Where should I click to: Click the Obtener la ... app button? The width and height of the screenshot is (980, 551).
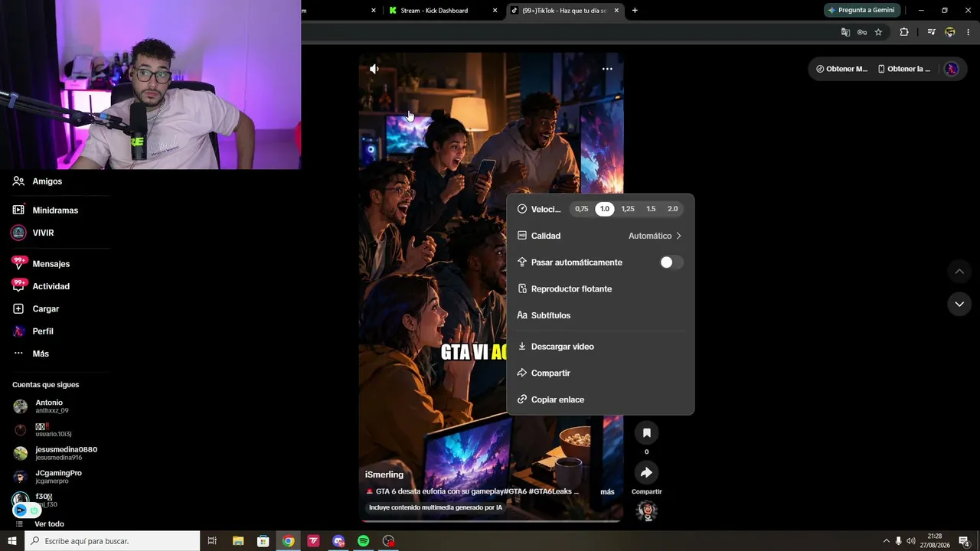pyautogui.click(x=903, y=69)
